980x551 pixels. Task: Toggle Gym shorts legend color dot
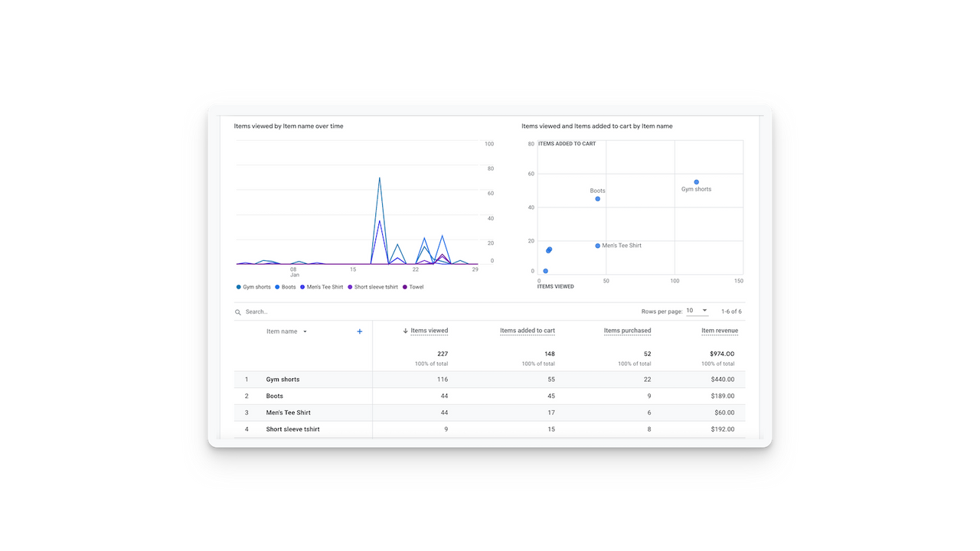click(x=239, y=287)
